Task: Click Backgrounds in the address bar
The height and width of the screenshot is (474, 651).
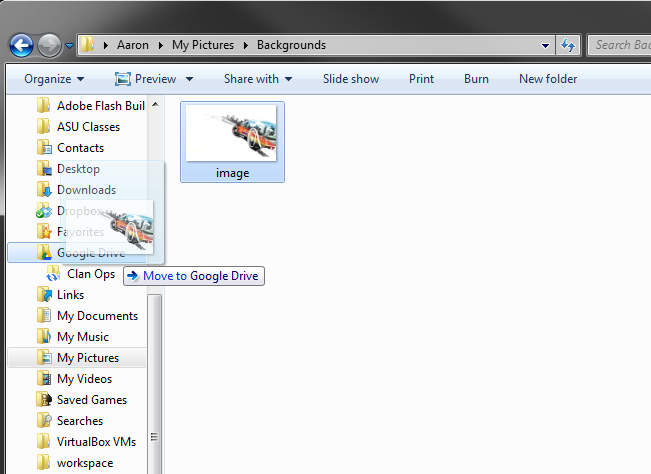Action: pyautogui.click(x=291, y=45)
